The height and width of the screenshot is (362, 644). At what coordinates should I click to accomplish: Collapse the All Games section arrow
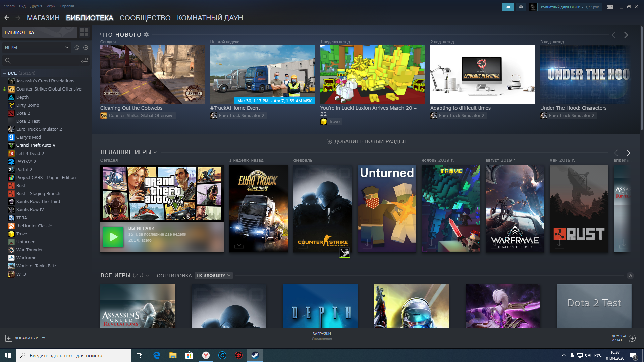(630, 276)
